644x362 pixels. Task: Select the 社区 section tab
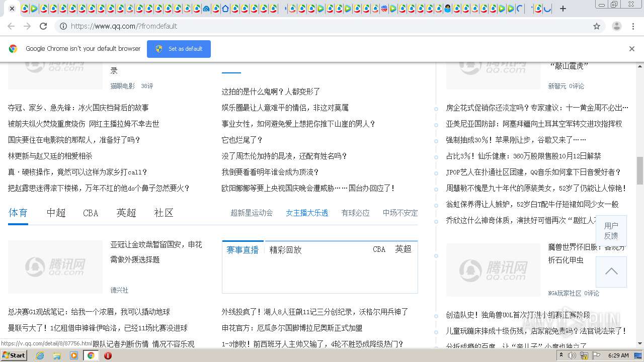coord(164,213)
